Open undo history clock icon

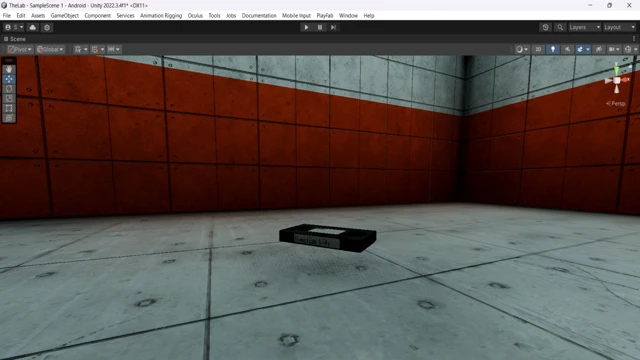point(546,27)
